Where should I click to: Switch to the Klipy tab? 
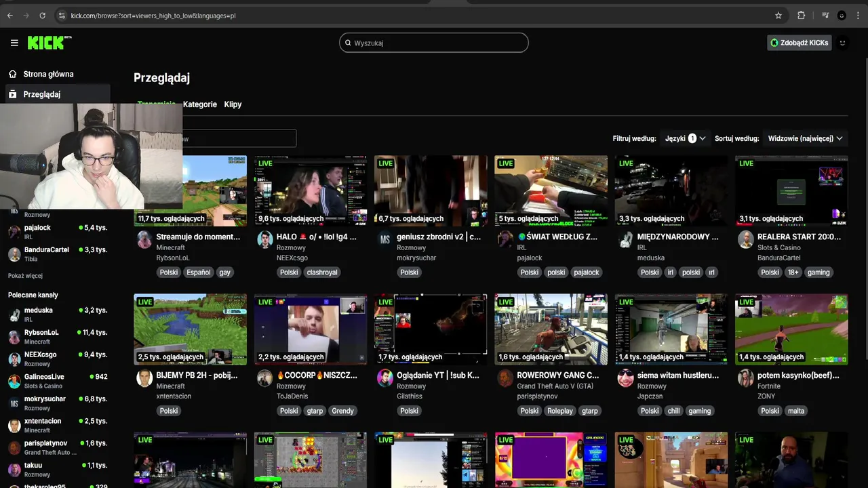(x=233, y=104)
